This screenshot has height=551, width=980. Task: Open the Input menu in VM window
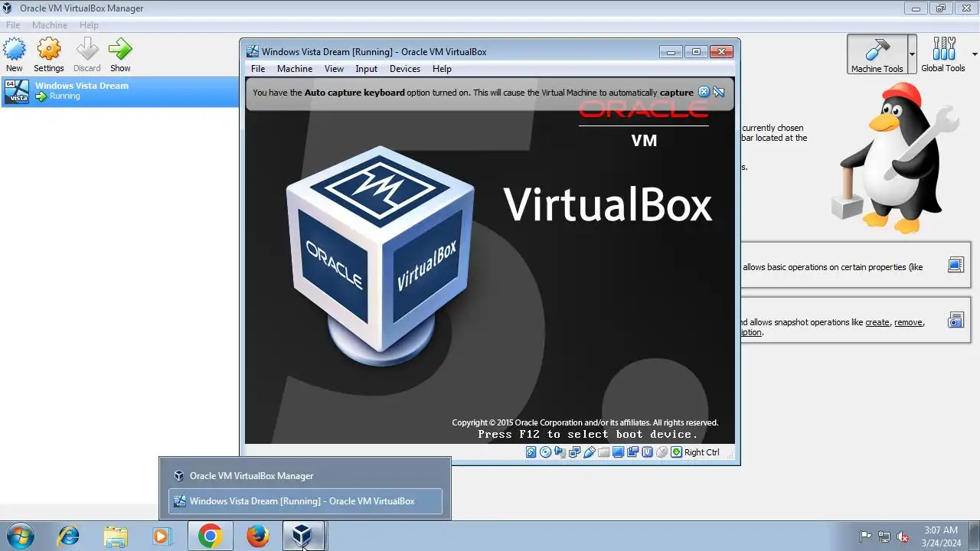point(366,69)
